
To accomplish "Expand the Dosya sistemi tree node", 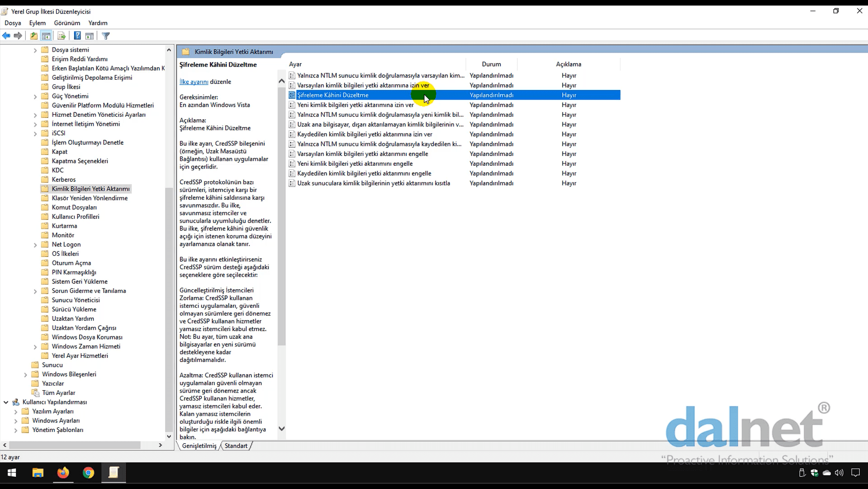I will click(x=35, y=50).
